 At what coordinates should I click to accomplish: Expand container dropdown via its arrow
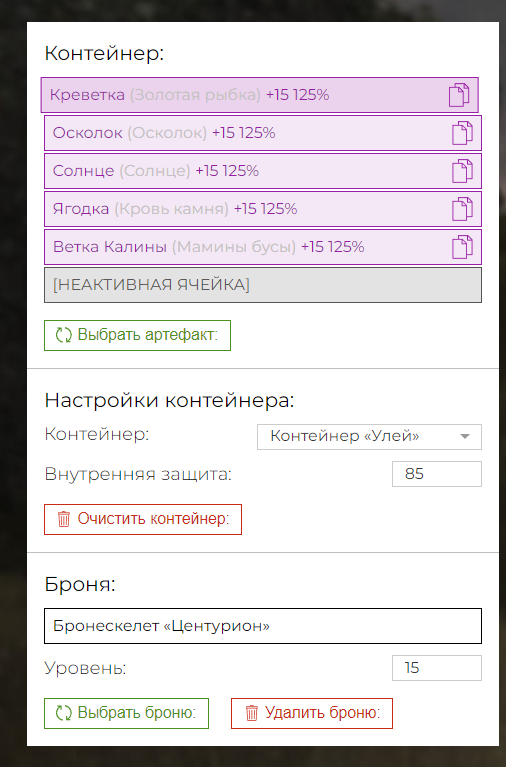point(465,436)
